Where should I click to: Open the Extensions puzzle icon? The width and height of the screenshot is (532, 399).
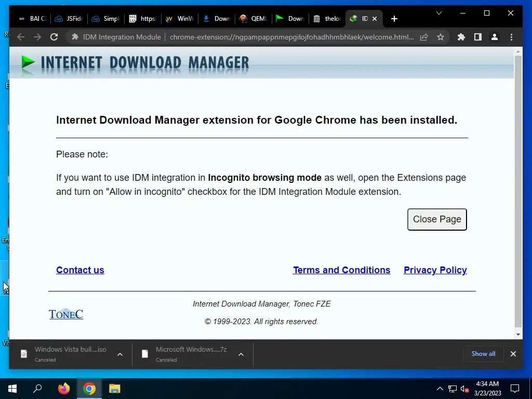(x=461, y=37)
